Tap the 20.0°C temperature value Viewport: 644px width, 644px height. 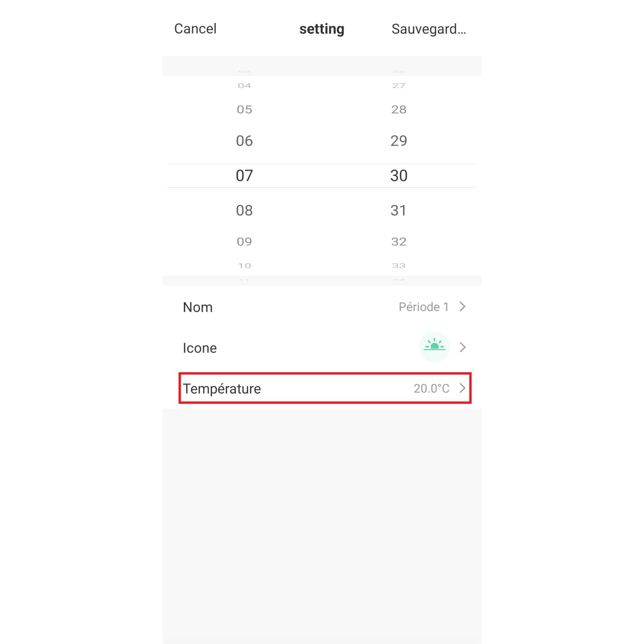tap(431, 388)
